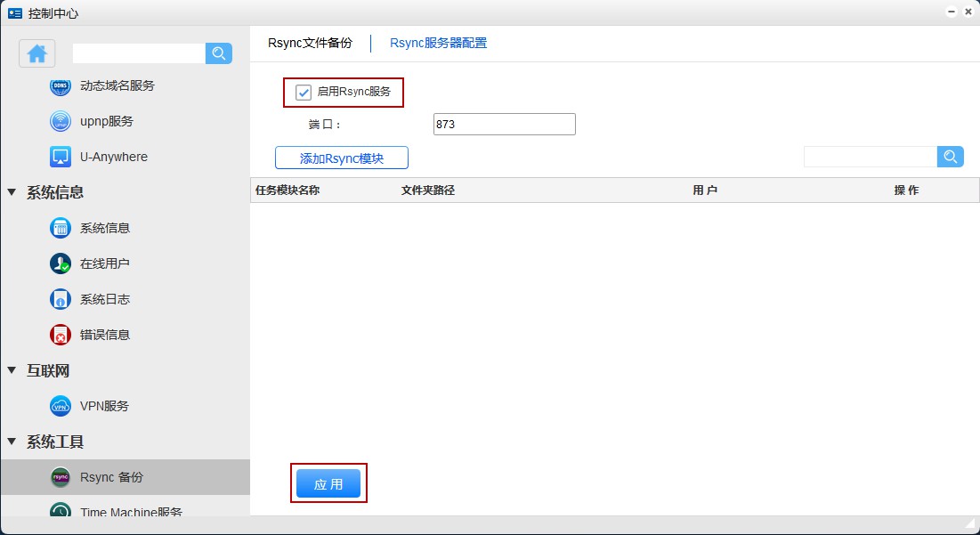Open the 系统日志 icon
This screenshot has height=535, width=980.
click(61, 299)
